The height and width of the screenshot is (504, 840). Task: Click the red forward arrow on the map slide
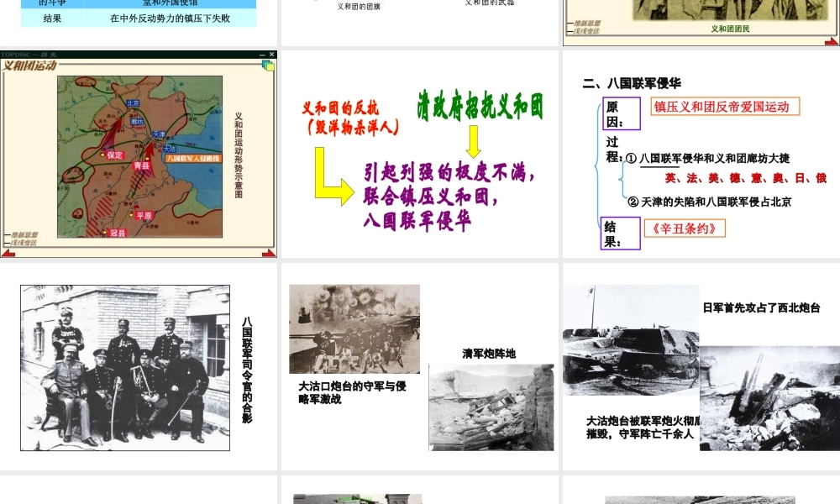[x=269, y=253]
